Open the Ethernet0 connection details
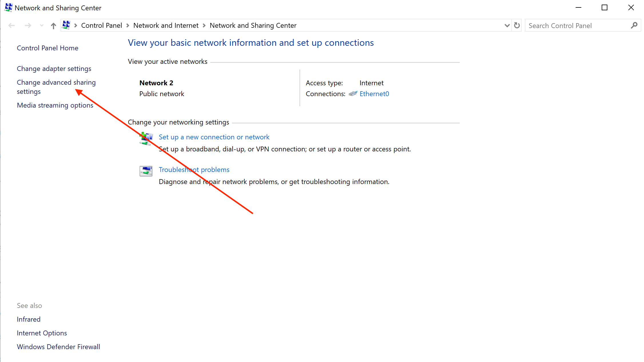This screenshot has width=644, height=362. 374,94
